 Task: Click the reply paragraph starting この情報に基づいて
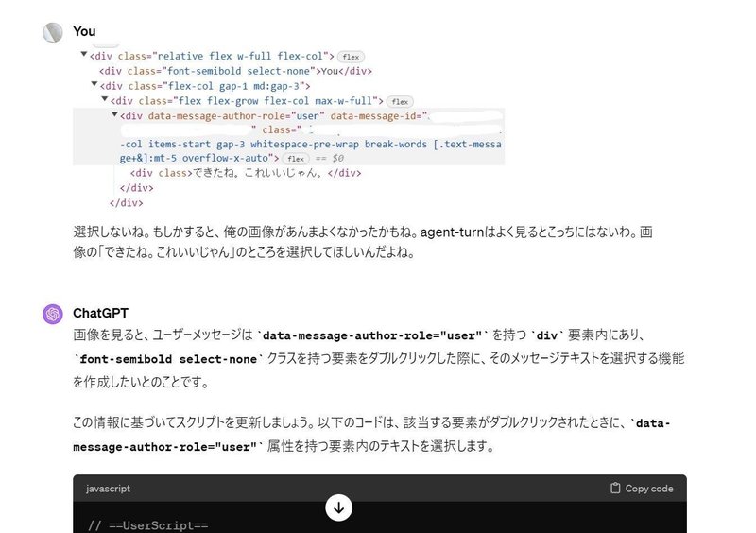(371, 434)
